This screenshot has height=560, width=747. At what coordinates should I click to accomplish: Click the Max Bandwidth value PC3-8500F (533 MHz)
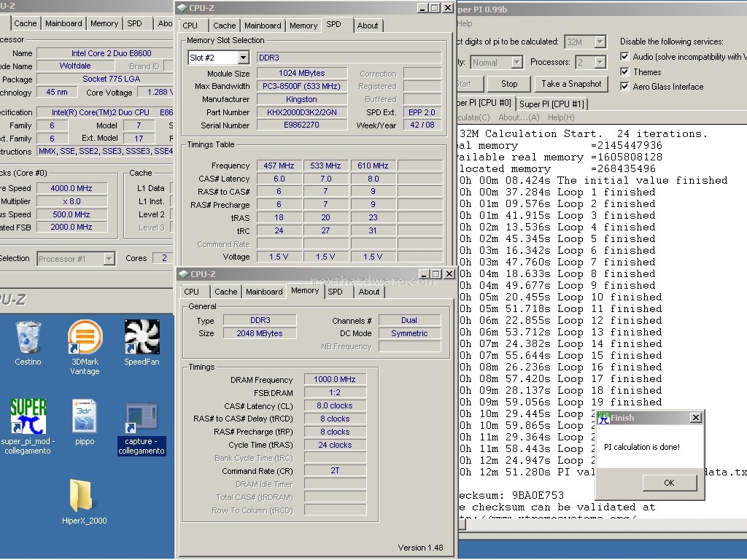pyautogui.click(x=301, y=86)
